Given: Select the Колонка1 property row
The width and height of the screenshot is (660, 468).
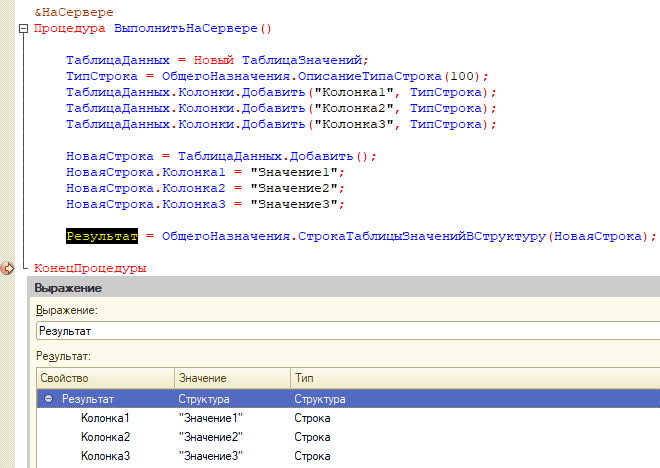Looking at the screenshot, I should coord(105,417).
